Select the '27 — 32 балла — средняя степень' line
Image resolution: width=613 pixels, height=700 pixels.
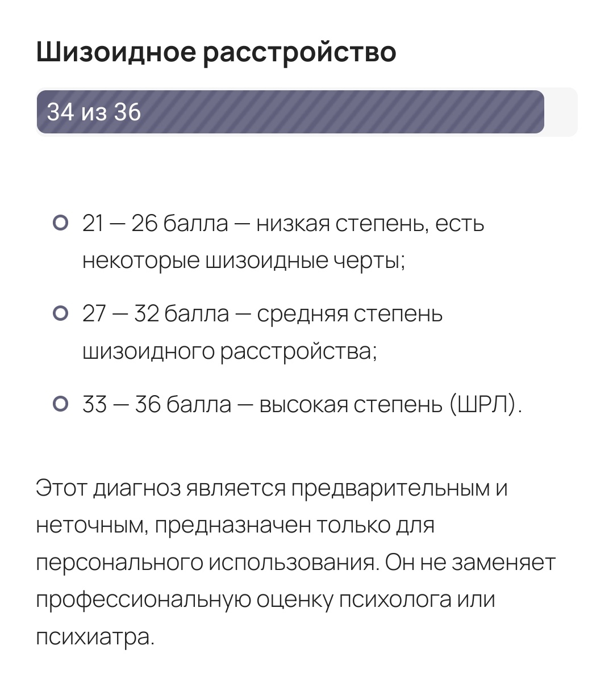(x=262, y=314)
